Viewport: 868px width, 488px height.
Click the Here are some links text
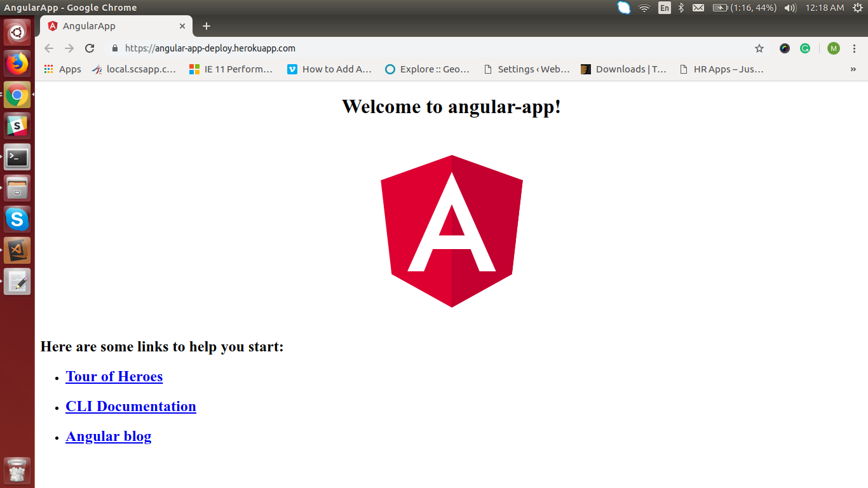(162, 346)
